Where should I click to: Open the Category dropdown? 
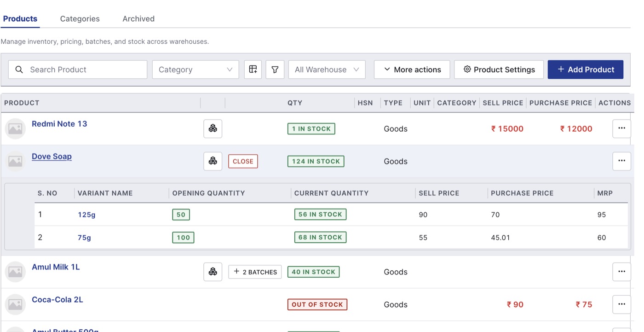(x=195, y=70)
